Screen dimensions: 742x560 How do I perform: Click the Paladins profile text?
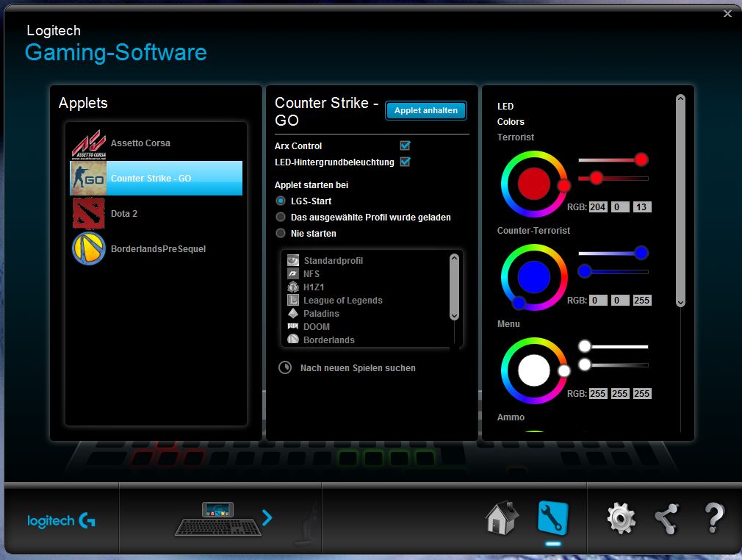[x=321, y=313]
